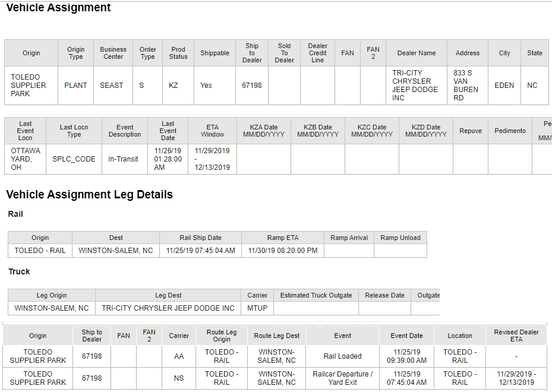Select the 'Ramp Arrival' column header
The width and height of the screenshot is (552, 392).
[349, 238]
